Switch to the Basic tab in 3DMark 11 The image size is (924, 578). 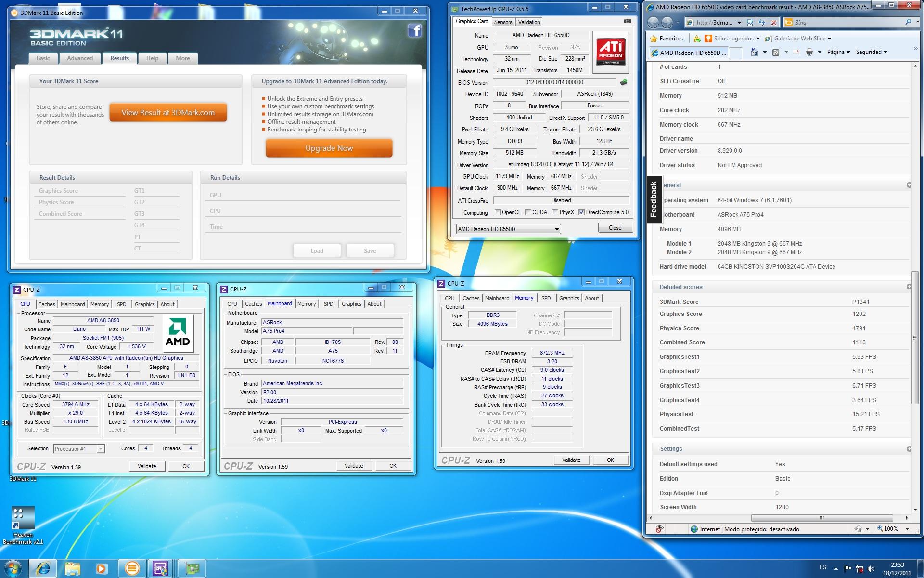[x=43, y=58]
